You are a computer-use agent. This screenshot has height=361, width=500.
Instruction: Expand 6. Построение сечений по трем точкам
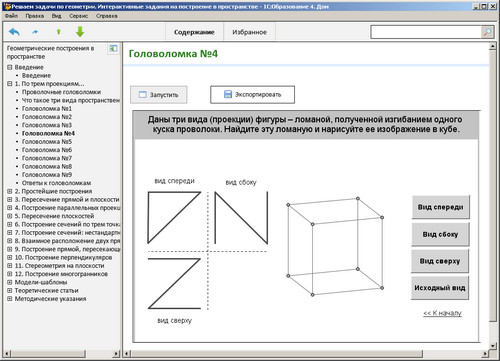click(x=10, y=224)
